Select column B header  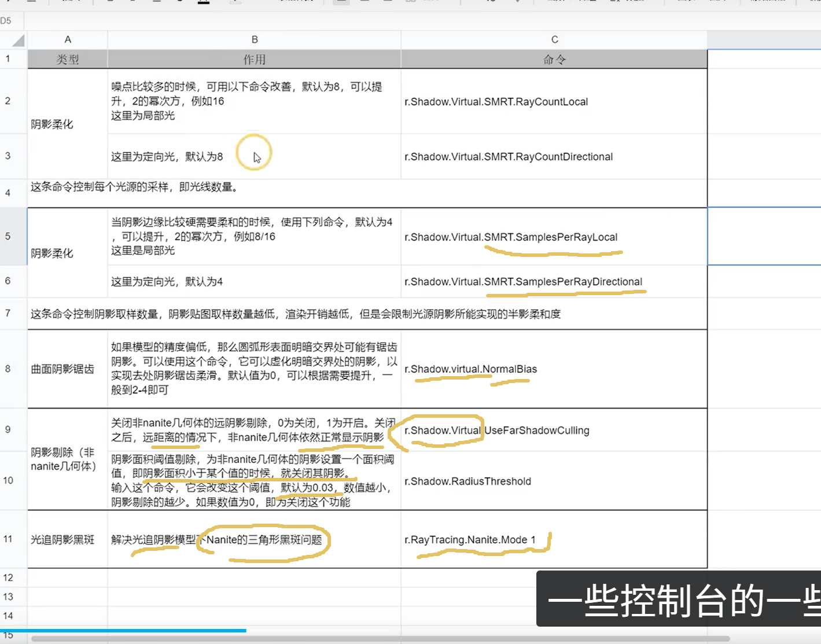point(255,40)
